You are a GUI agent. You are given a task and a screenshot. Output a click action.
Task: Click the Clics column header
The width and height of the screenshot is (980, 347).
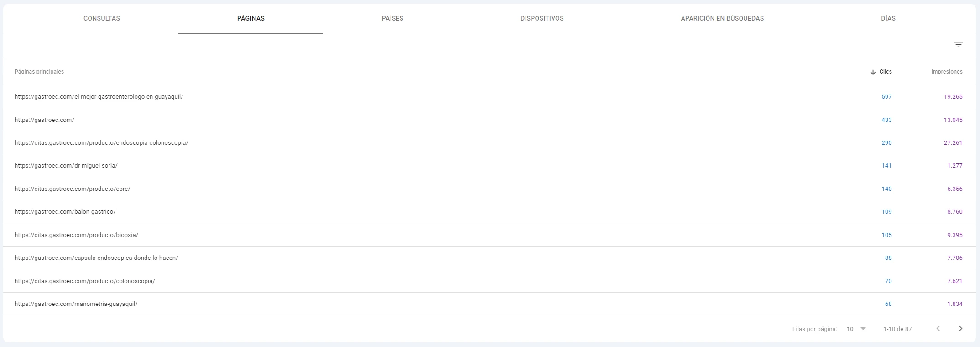click(886, 72)
